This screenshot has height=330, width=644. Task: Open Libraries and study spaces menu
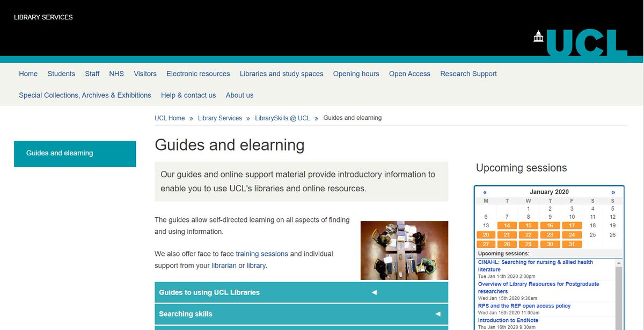coord(282,74)
